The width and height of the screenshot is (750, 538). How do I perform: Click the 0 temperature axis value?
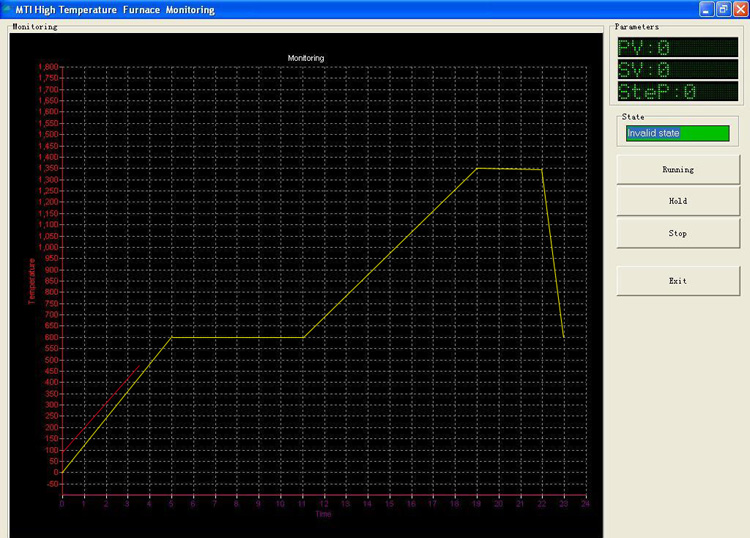(x=56, y=472)
